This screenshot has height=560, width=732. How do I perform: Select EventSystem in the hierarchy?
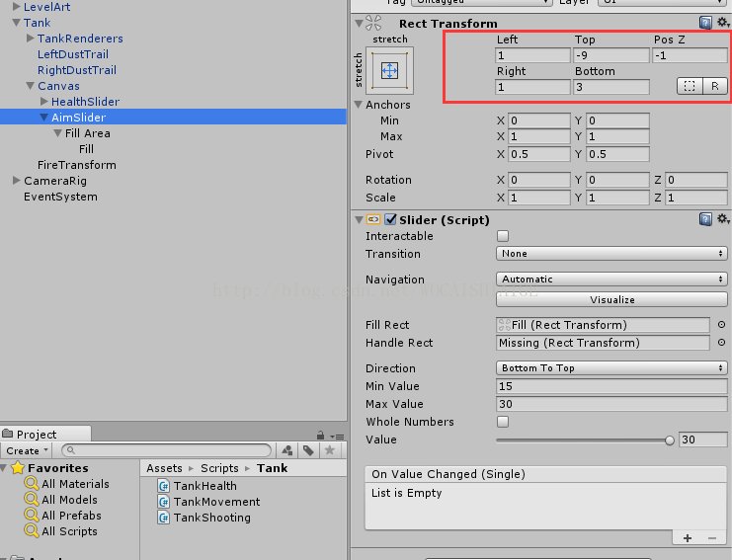click(60, 197)
